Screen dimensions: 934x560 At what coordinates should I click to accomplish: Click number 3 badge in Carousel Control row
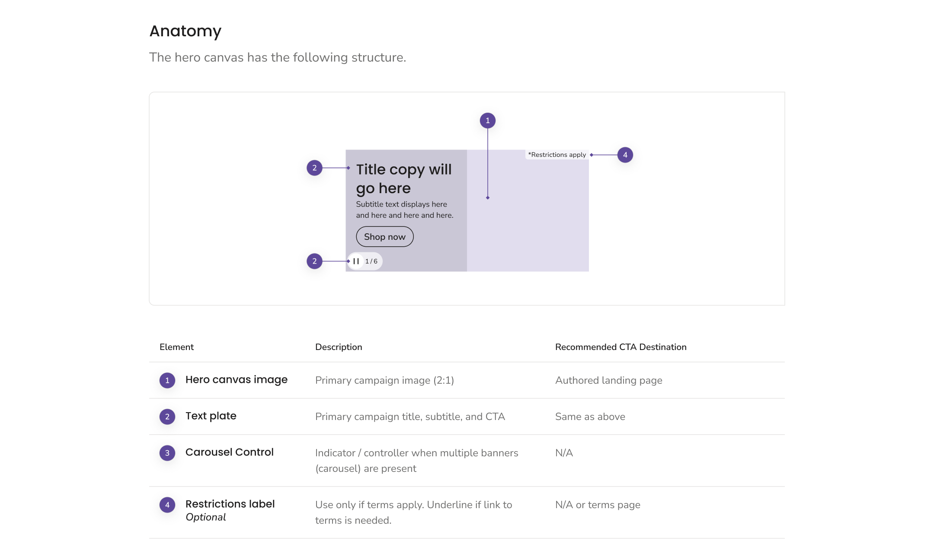click(x=167, y=453)
